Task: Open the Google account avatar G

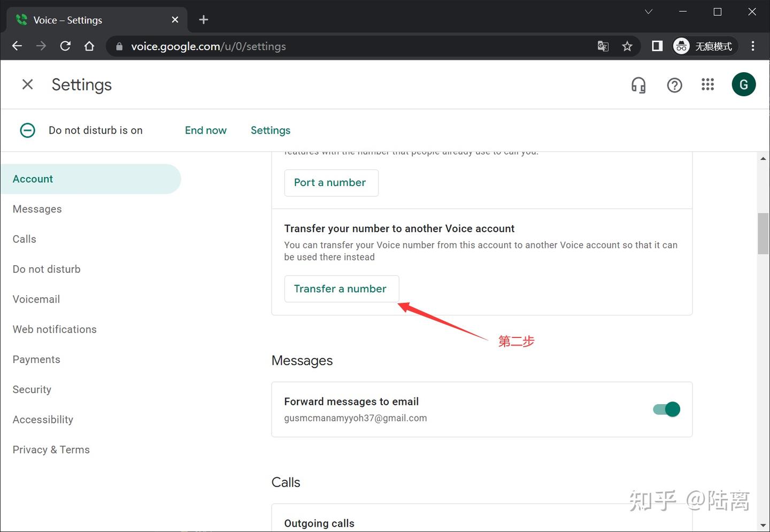Action: tap(743, 84)
